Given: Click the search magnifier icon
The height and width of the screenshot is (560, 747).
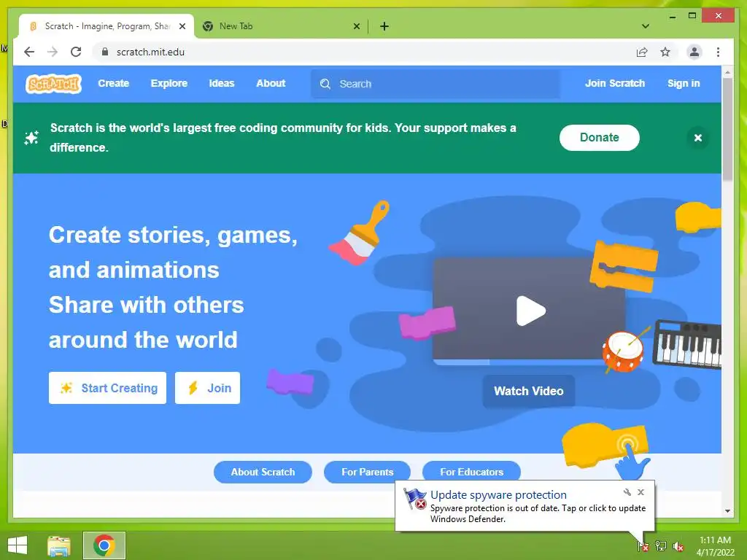Looking at the screenshot, I should click(x=325, y=84).
